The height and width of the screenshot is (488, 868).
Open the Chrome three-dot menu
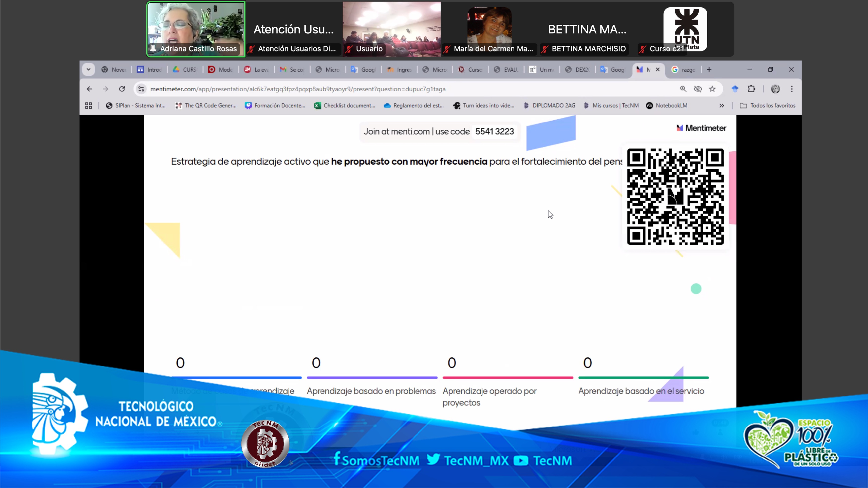pyautogui.click(x=792, y=89)
